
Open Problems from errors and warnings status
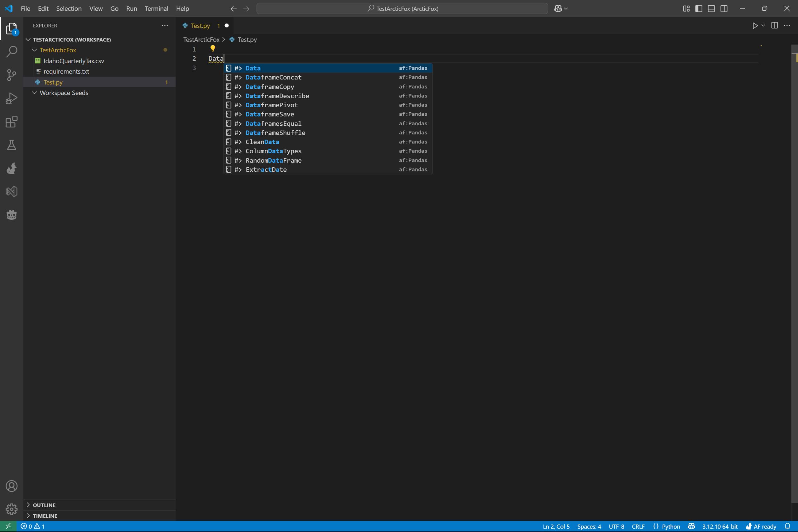click(x=32, y=527)
